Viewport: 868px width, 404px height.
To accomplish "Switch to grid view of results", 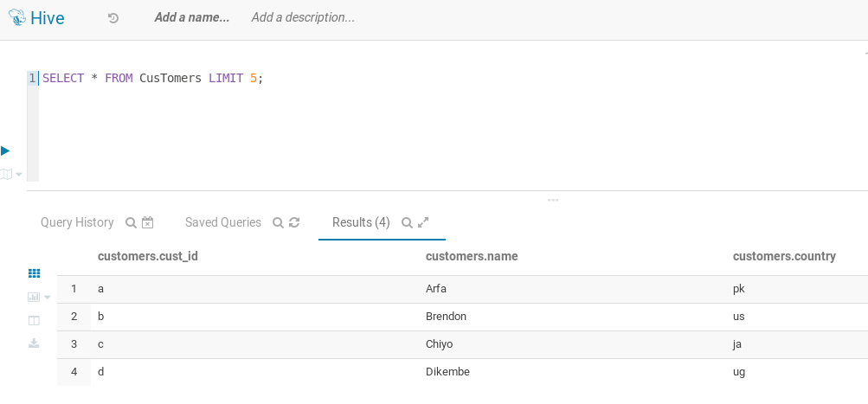I will tap(35, 273).
